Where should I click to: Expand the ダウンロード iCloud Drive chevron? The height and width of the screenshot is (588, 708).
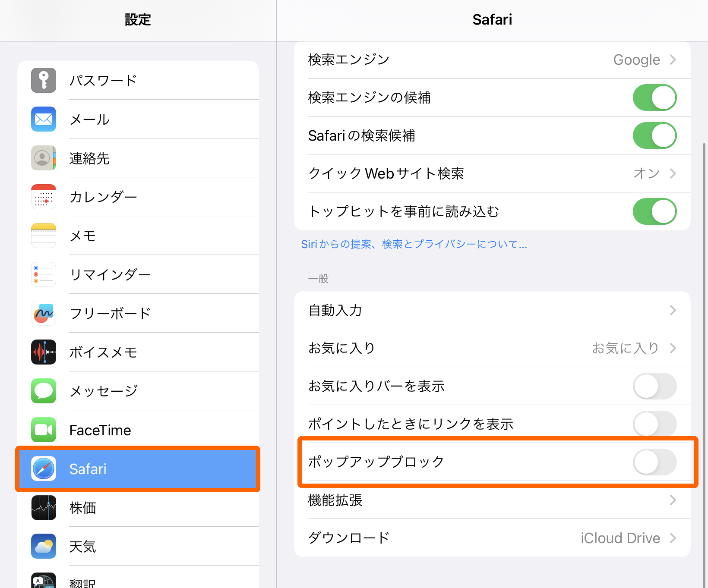click(x=673, y=538)
